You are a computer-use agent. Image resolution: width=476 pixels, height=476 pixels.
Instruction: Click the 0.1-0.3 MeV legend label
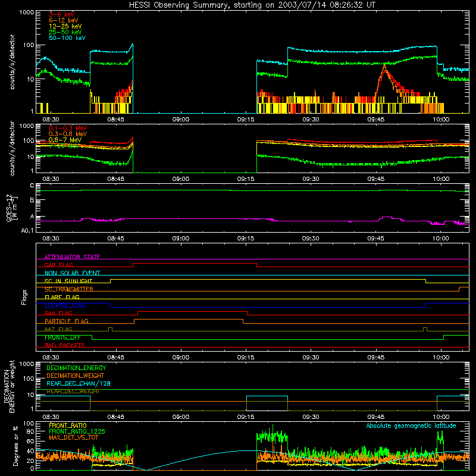pyautogui.click(x=68, y=128)
